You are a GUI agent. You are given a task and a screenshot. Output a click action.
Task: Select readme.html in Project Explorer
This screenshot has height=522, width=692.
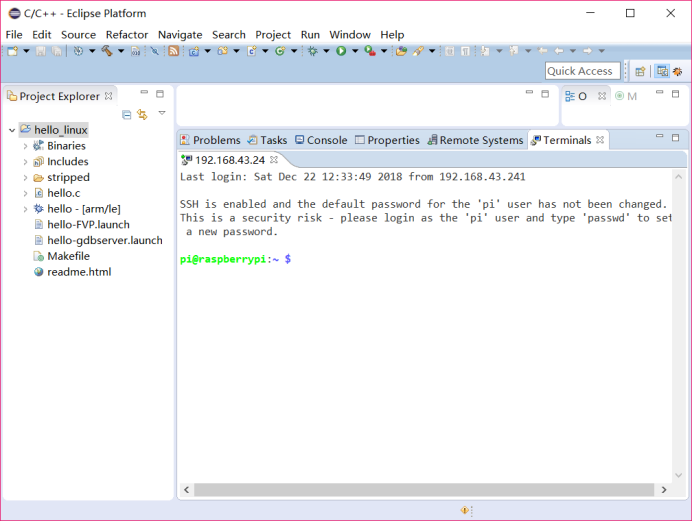[73, 272]
